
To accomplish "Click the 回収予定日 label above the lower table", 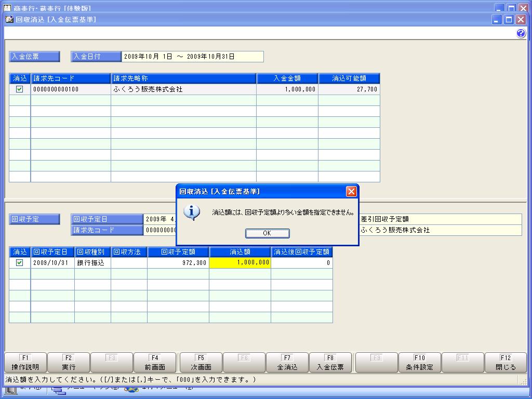I will click(x=107, y=219).
